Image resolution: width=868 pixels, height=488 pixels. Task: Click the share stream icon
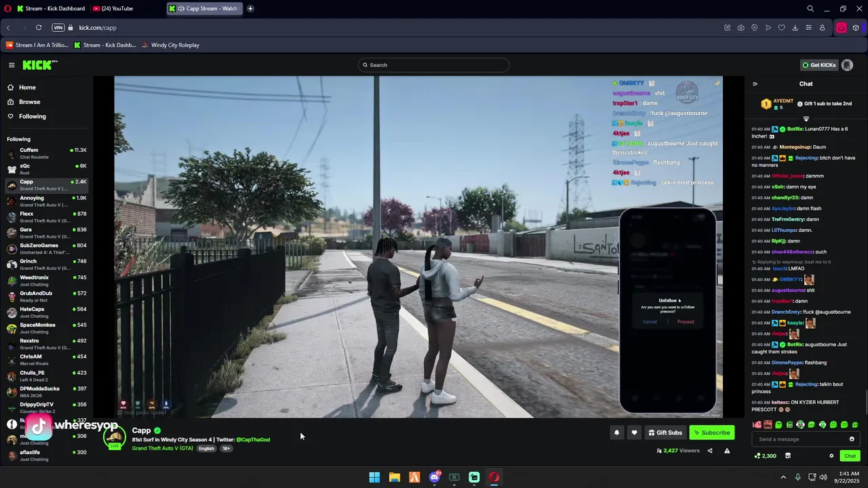pos(710,451)
